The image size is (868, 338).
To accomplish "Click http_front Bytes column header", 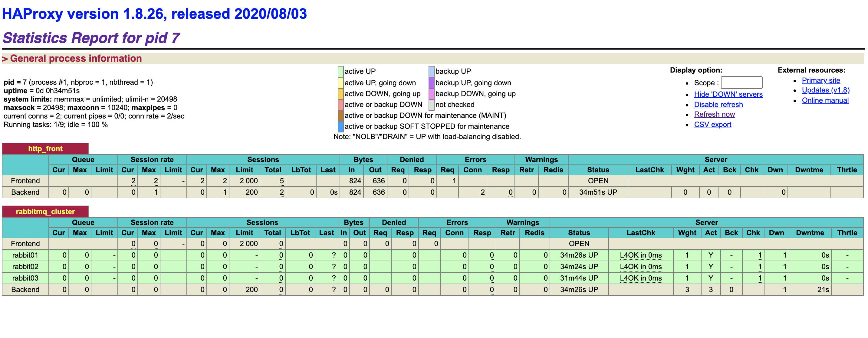I will click(x=363, y=160).
